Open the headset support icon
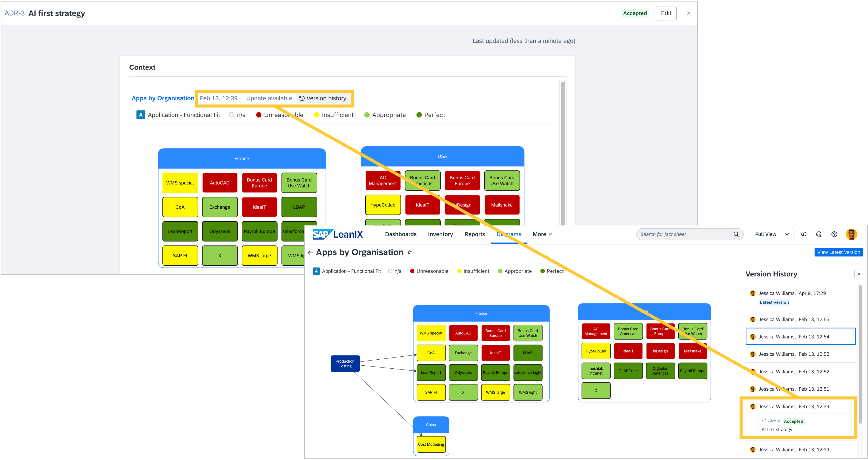868x460 pixels. coord(819,234)
